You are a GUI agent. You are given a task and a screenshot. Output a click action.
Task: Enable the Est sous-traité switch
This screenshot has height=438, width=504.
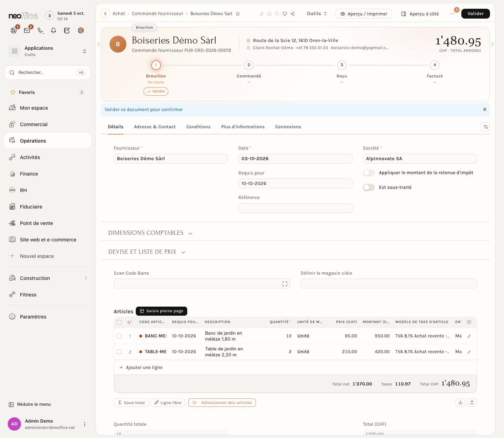coord(369,187)
